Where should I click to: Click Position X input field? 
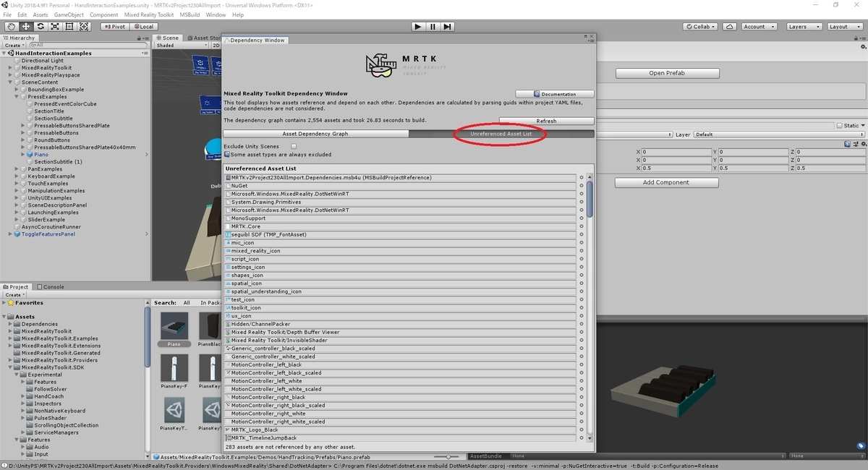(676, 152)
